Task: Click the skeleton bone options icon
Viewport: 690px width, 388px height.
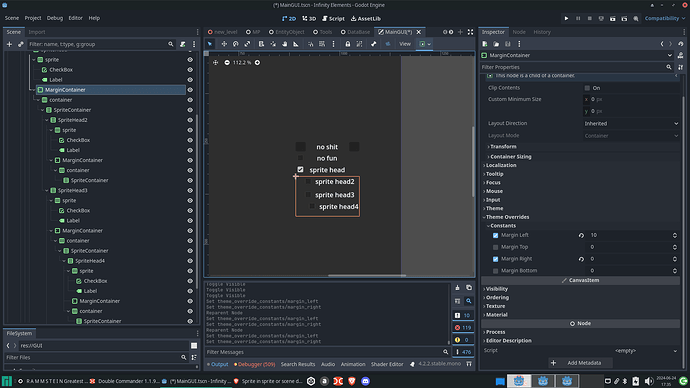Action: tap(374, 44)
